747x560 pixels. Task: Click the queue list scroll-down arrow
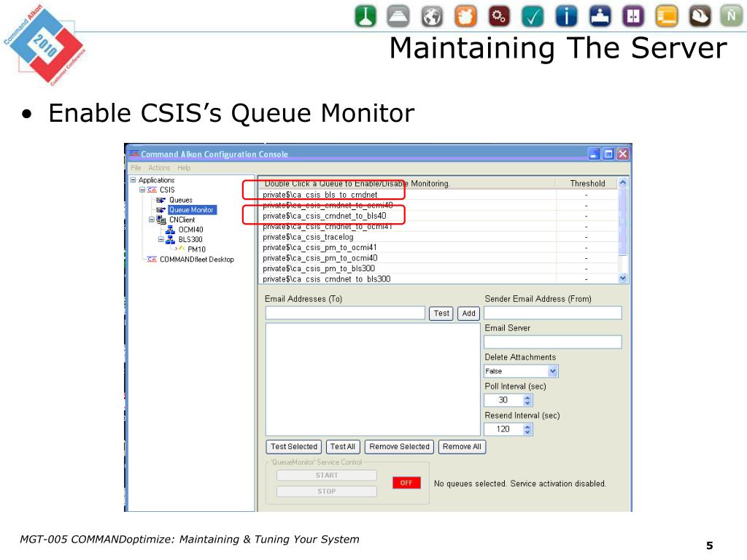click(x=623, y=278)
